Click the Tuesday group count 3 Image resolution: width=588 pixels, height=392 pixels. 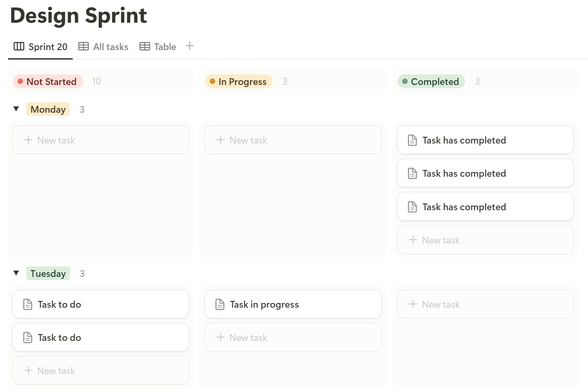(x=82, y=274)
